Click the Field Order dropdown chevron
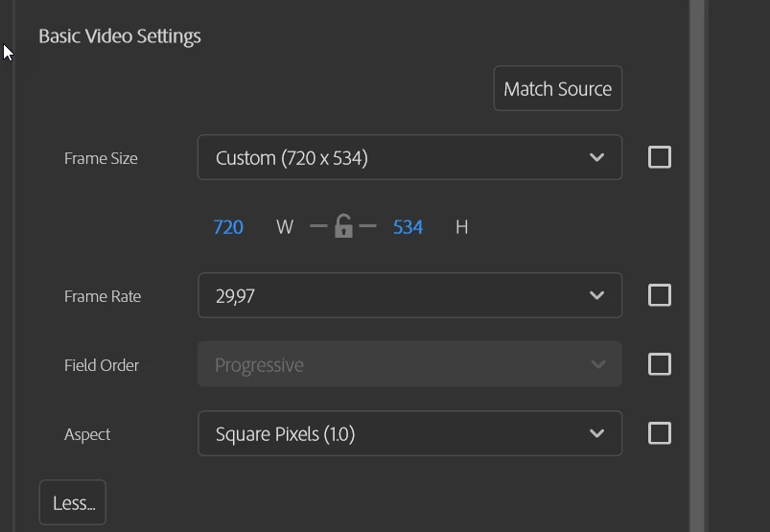Screen dimensions: 770x532 597,365
